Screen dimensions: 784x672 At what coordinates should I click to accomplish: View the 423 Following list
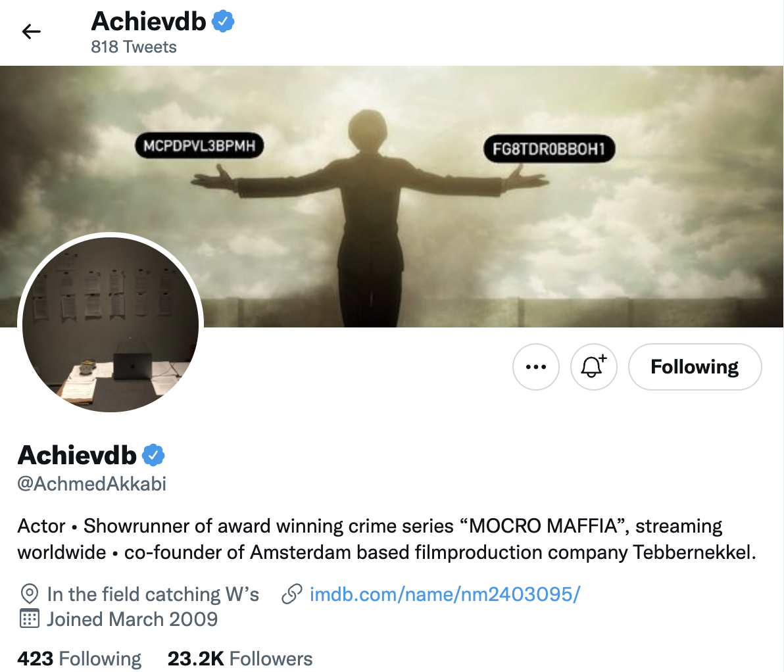[x=80, y=658]
